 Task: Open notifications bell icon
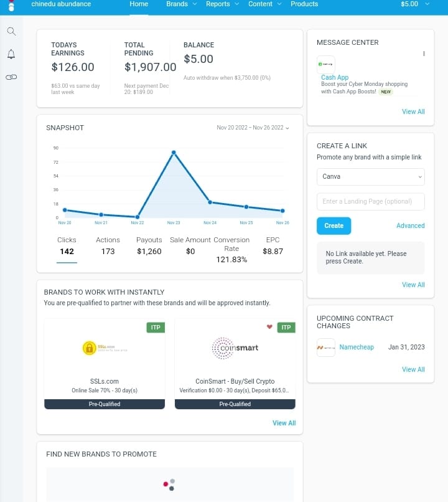(x=11, y=54)
